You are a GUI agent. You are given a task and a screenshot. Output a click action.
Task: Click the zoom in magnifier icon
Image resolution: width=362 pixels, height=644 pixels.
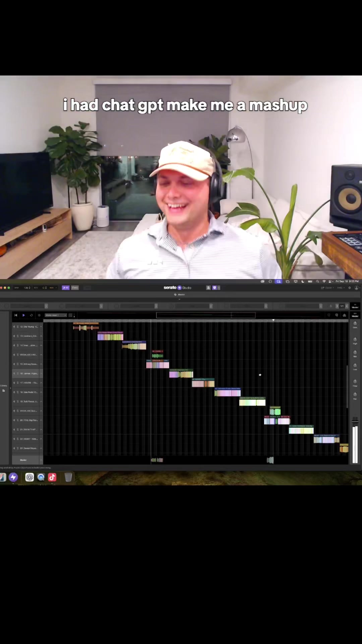pyautogui.click(x=337, y=315)
